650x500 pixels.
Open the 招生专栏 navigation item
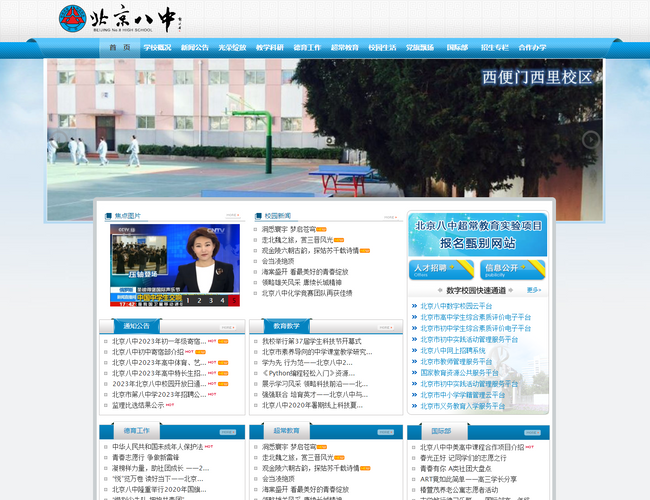point(495,48)
